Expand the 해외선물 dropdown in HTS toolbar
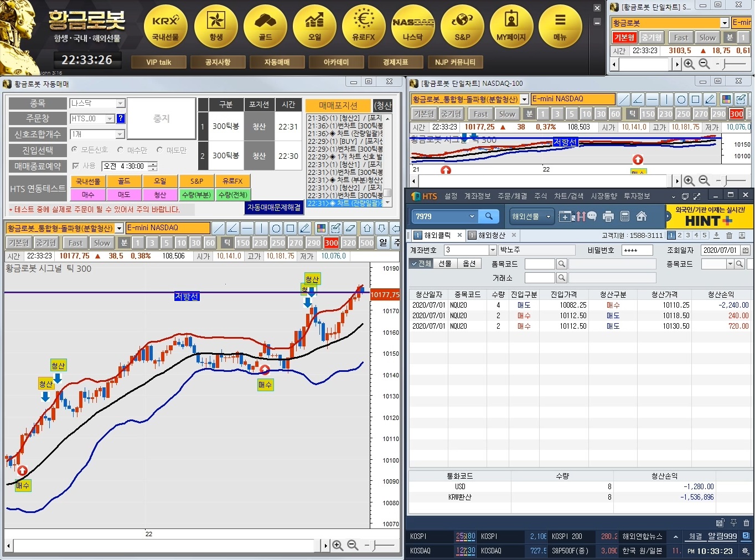The height and width of the screenshot is (560, 755). pyautogui.click(x=548, y=216)
